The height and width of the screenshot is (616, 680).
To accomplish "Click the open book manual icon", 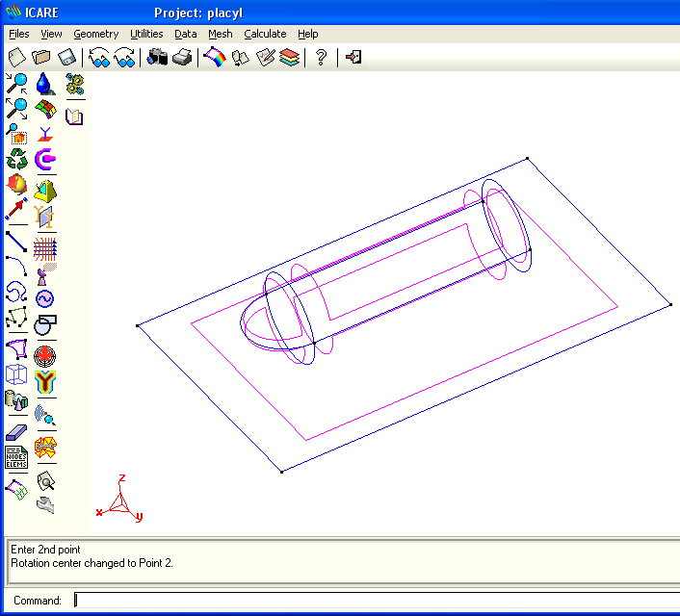I will [x=74, y=116].
